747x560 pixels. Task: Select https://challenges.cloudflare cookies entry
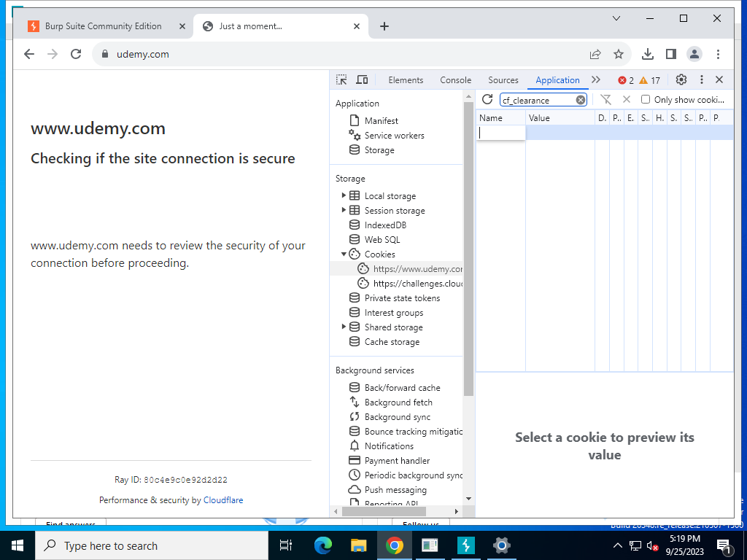pyautogui.click(x=410, y=284)
